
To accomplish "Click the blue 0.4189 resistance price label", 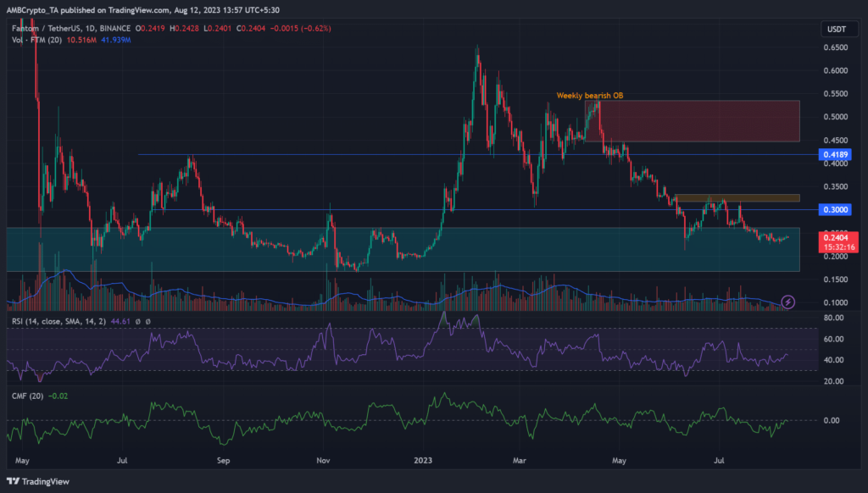I will click(836, 153).
